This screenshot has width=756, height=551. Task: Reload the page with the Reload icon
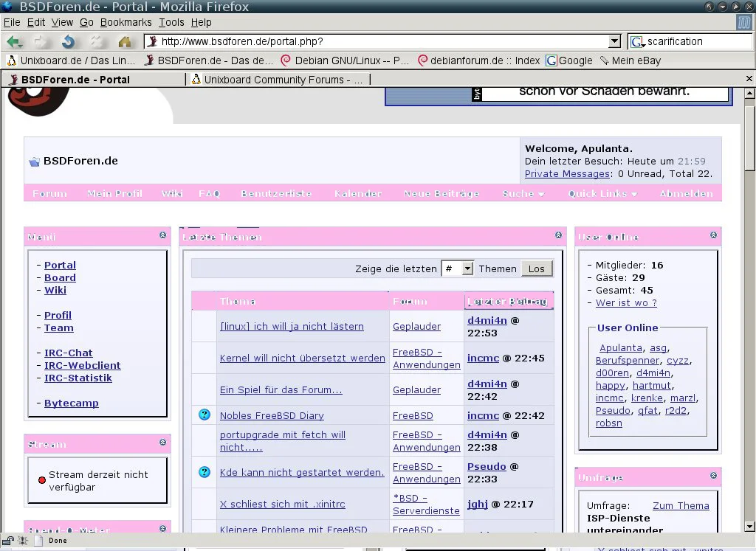click(x=69, y=42)
